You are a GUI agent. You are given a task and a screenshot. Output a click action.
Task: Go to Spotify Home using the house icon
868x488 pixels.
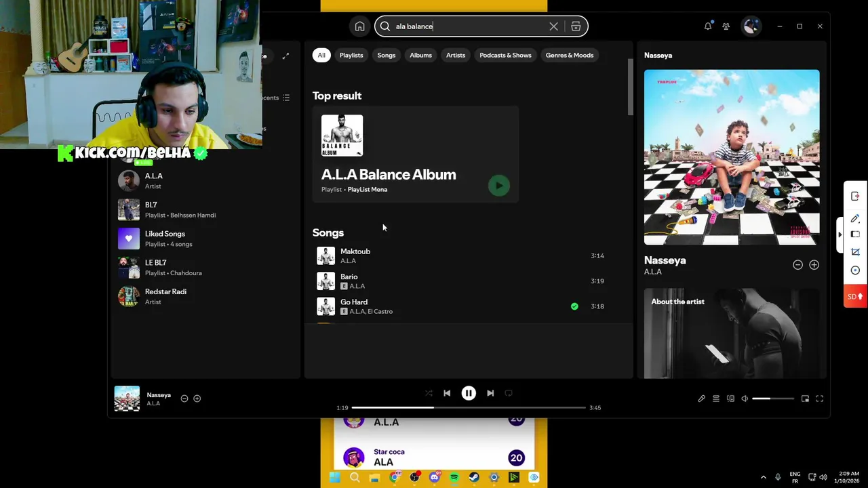point(359,26)
